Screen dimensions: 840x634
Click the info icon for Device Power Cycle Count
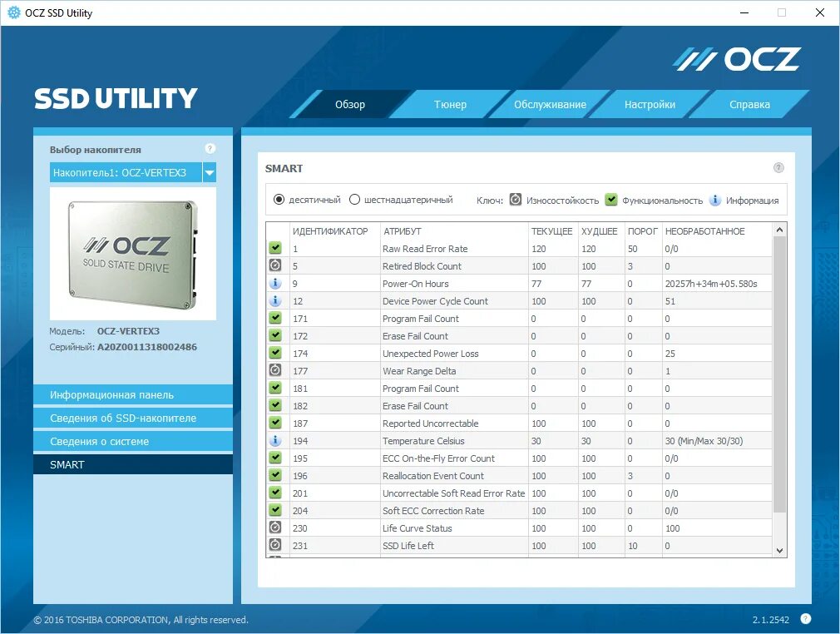tap(274, 300)
